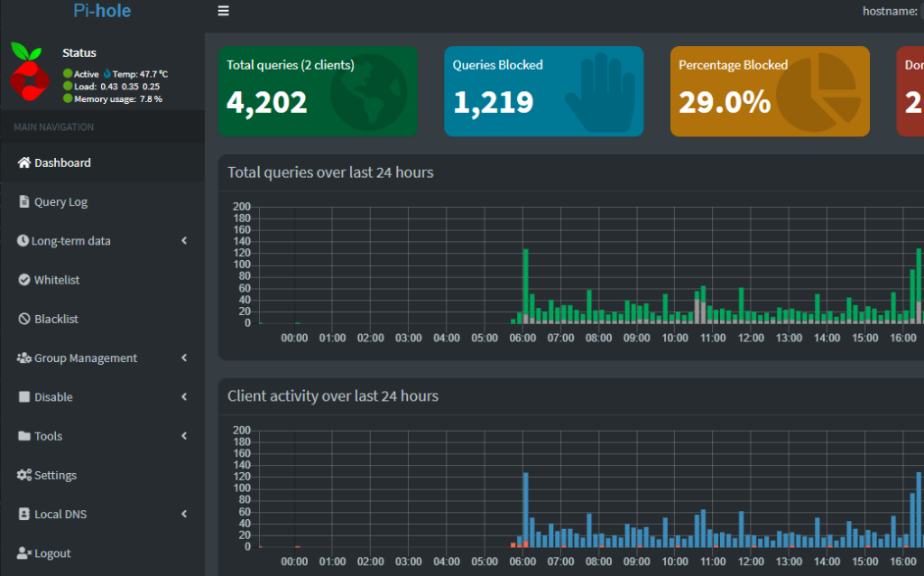The width and height of the screenshot is (924, 576).
Task: Click the Percentage Blocked orange card
Action: click(x=769, y=91)
